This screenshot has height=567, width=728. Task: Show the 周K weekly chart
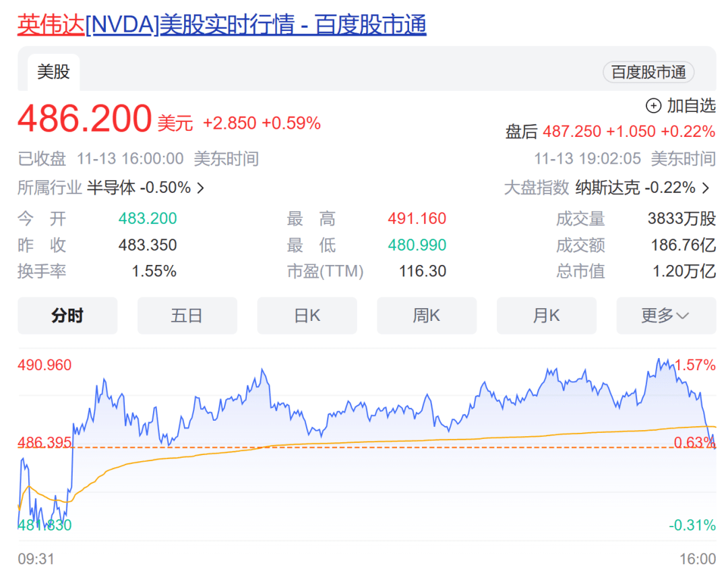pyautogui.click(x=426, y=316)
